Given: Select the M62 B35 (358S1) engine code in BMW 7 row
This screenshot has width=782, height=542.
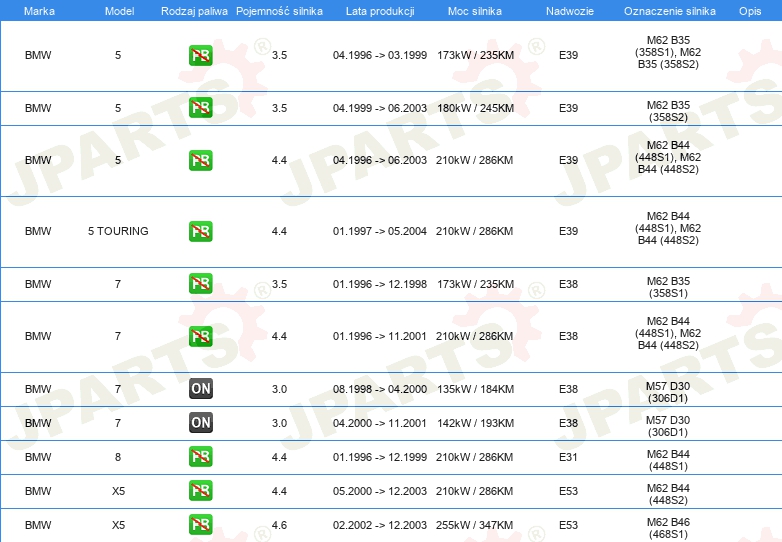Looking at the screenshot, I should pyautogui.click(x=668, y=287).
